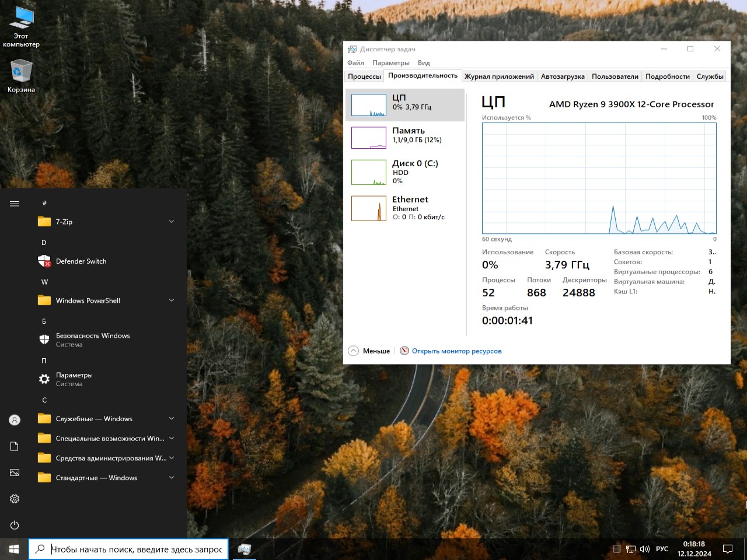
Task: Open Параметры gear app in app list
Action: coord(107,379)
